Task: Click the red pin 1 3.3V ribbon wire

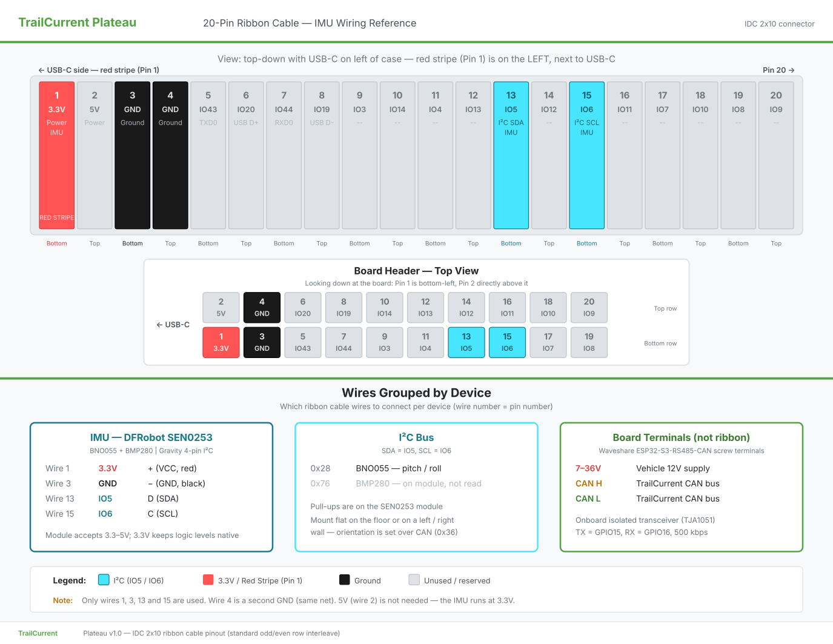Action: [57, 155]
